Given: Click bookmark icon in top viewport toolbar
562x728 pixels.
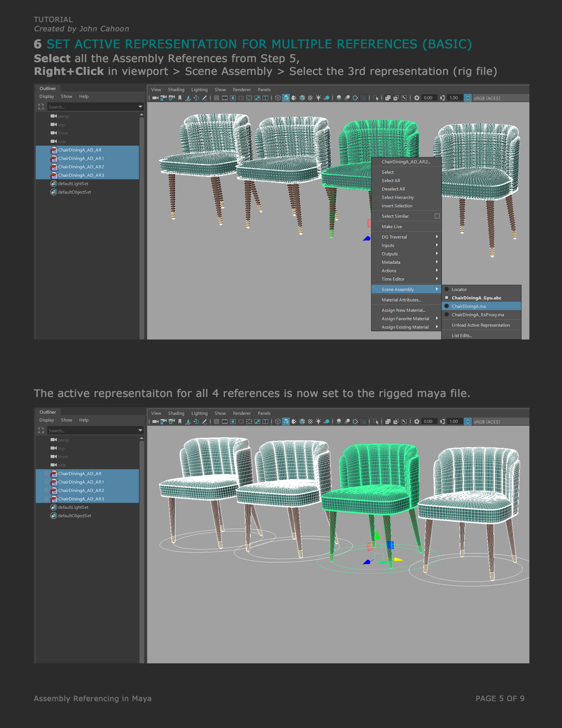Looking at the screenshot, I should [180, 98].
